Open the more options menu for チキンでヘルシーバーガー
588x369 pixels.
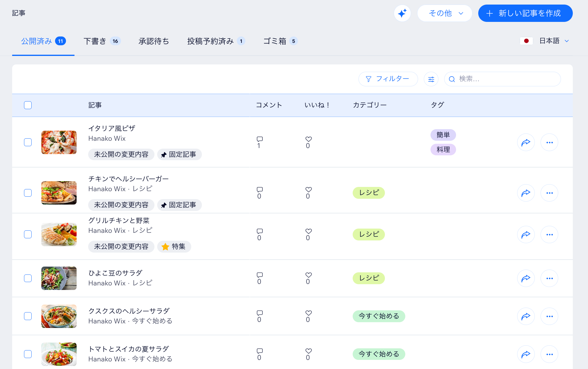click(549, 193)
